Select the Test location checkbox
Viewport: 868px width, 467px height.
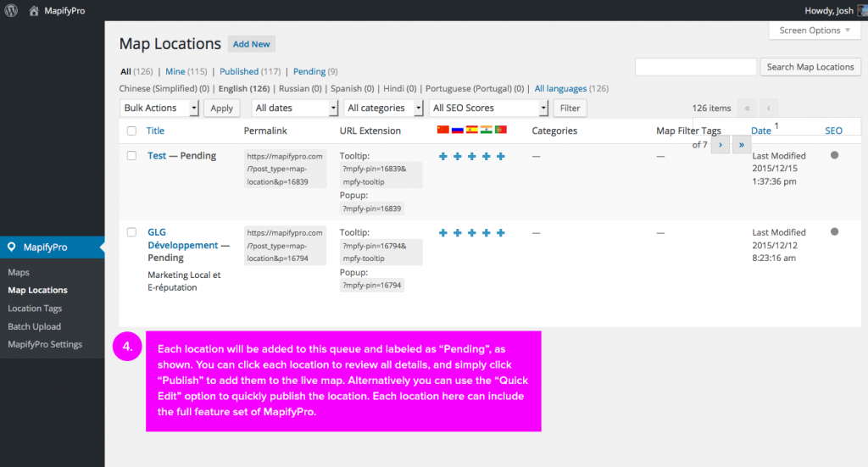pos(131,156)
